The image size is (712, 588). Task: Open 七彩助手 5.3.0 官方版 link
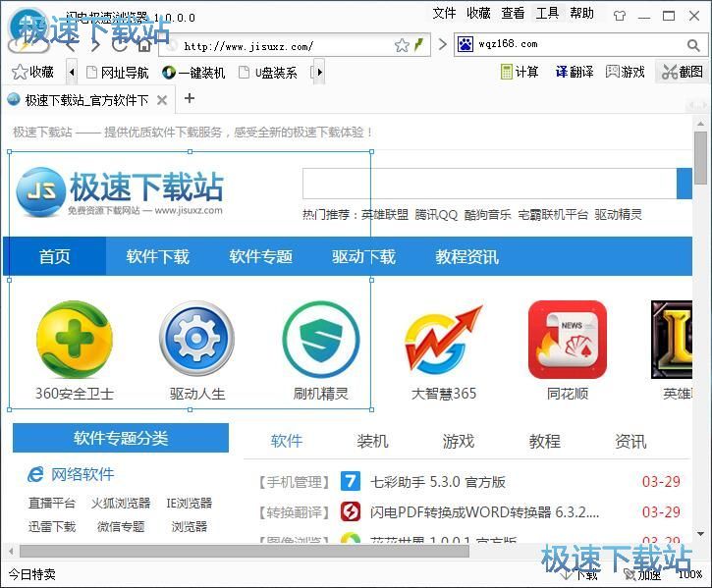pos(438,482)
